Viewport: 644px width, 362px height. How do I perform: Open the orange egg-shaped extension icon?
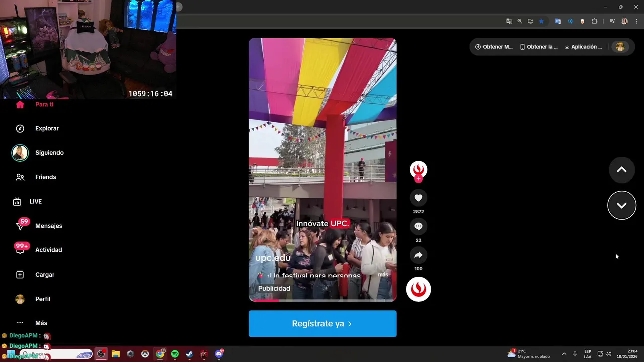click(582, 21)
